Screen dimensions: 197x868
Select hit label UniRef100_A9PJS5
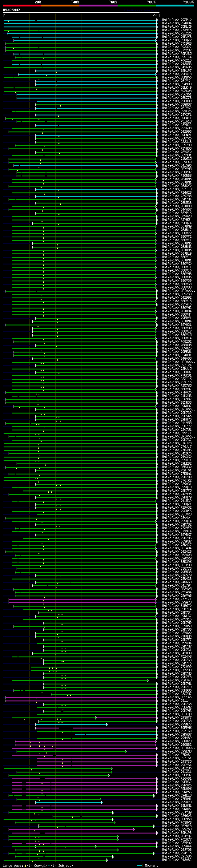(177, 54)
